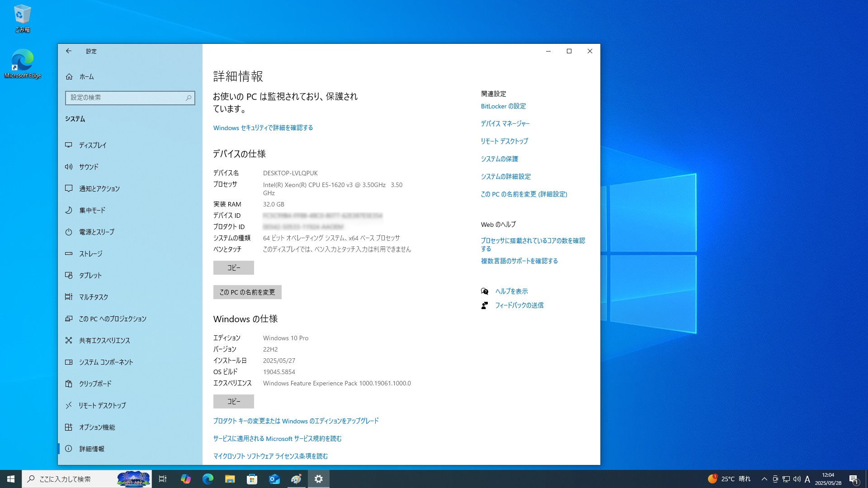Click the 詳細情報 sidebar icon
Screen dimensions: 868x488
point(69,449)
